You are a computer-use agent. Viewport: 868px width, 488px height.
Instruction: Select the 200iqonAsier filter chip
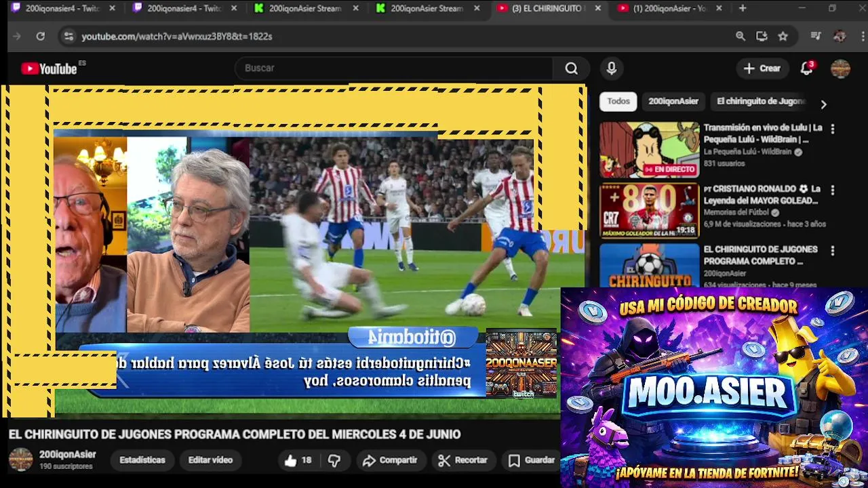click(673, 102)
